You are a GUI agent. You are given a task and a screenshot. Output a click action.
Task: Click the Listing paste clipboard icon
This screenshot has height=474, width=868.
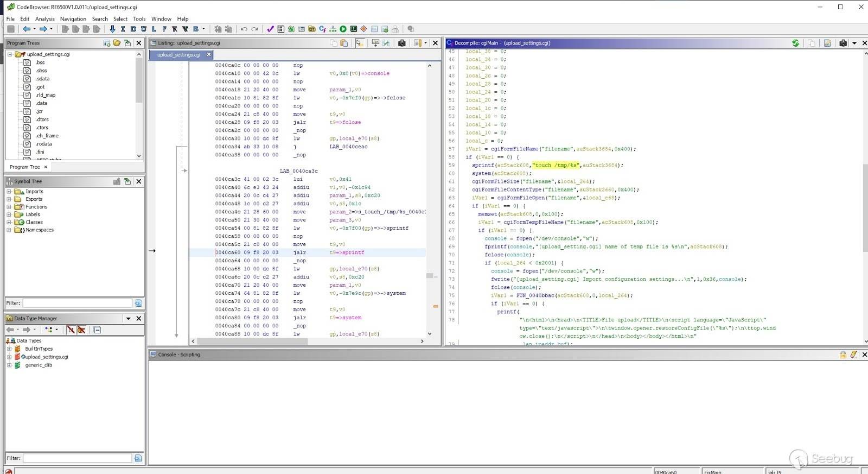344,43
